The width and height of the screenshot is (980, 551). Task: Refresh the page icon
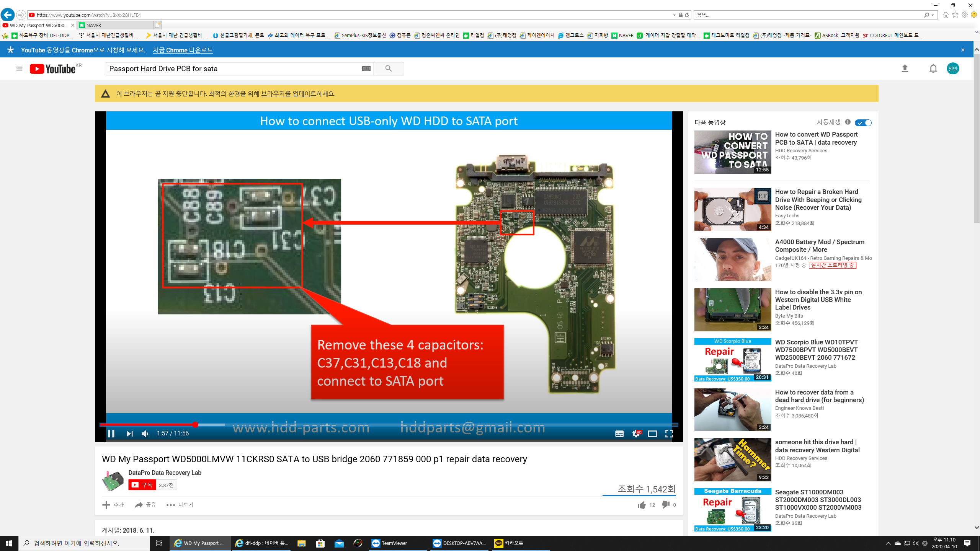[x=687, y=15]
